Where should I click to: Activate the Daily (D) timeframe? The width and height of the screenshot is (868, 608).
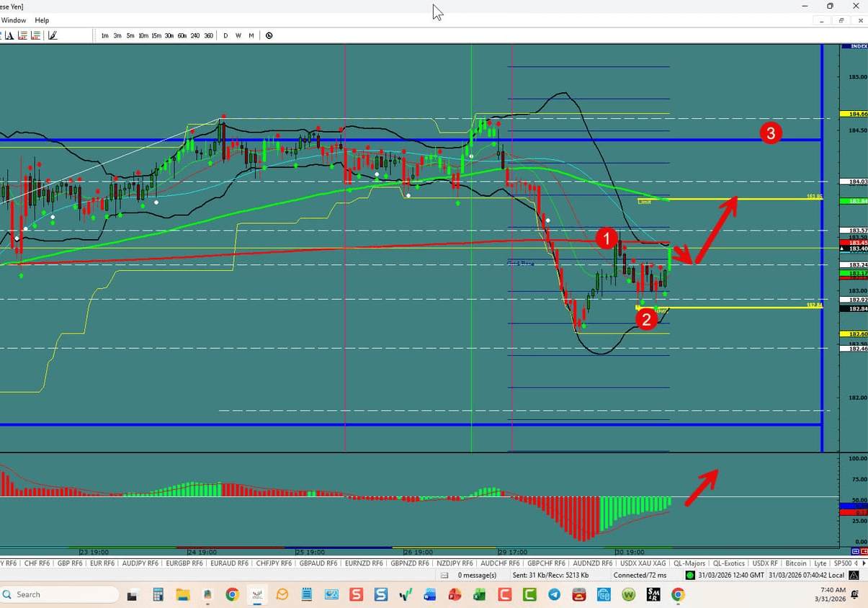(x=225, y=35)
